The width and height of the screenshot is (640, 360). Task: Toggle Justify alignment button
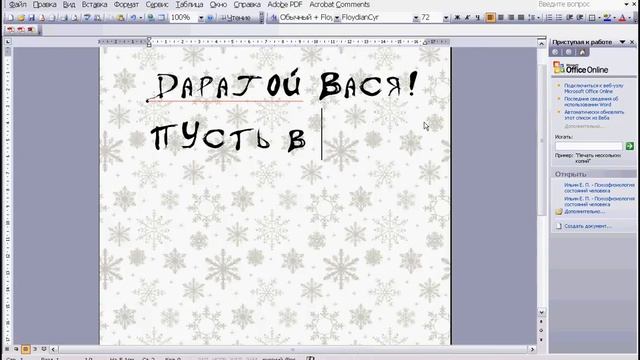click(521, 18)
